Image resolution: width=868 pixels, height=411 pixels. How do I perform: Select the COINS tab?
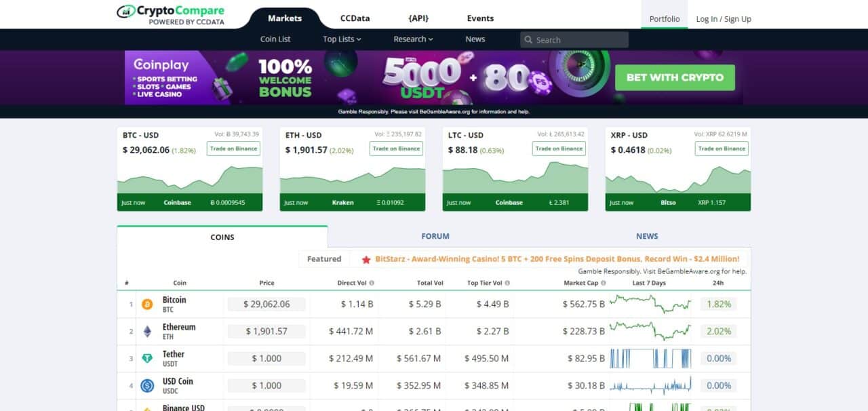click(x=222, y=237)
